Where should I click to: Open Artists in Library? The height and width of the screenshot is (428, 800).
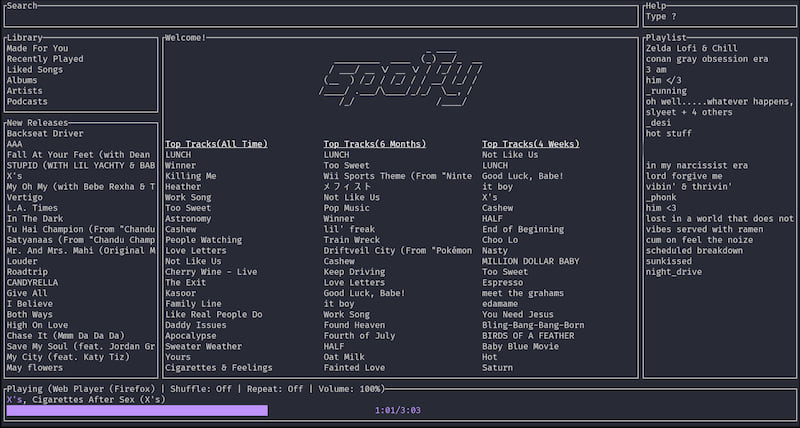(x=24, y=91)
